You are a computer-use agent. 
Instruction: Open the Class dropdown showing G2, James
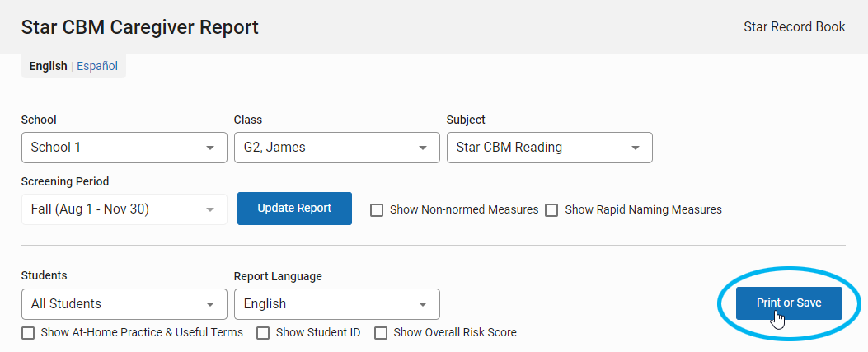337,148
